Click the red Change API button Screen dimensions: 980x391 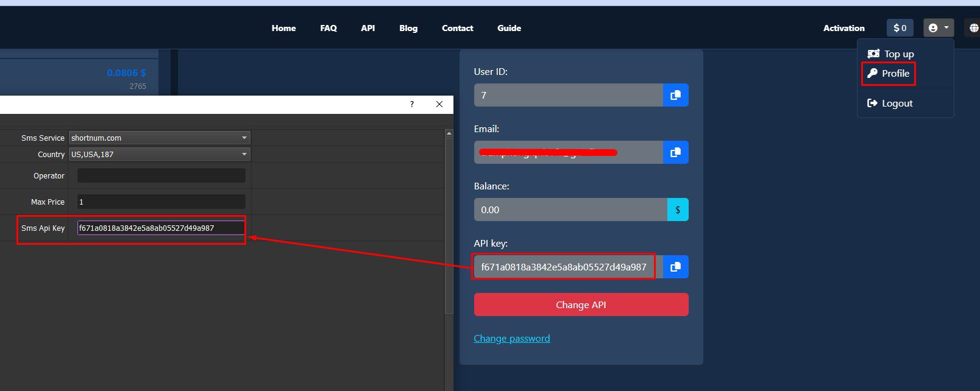pos(581,305)
